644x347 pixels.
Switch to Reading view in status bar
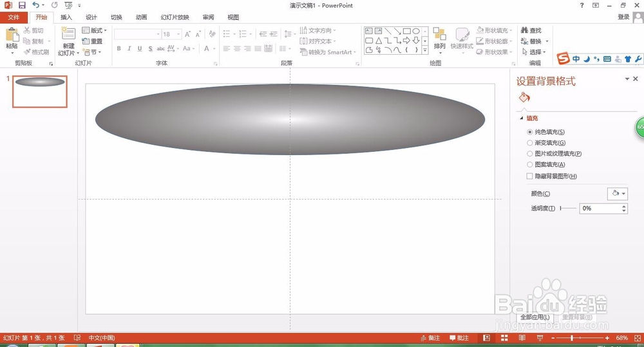tap(522, 338)
